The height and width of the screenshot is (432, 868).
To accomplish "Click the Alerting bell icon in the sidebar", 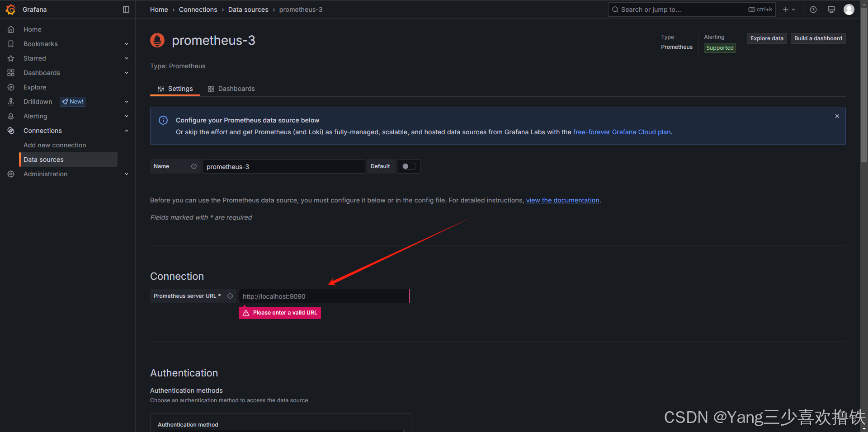I will tap(11, 116).
